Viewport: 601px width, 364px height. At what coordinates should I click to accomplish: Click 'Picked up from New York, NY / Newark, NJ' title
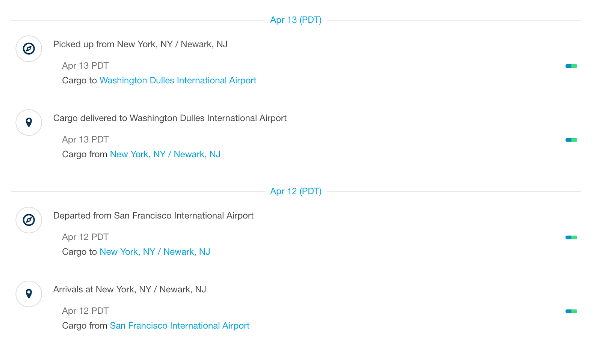tap(140, 44)
